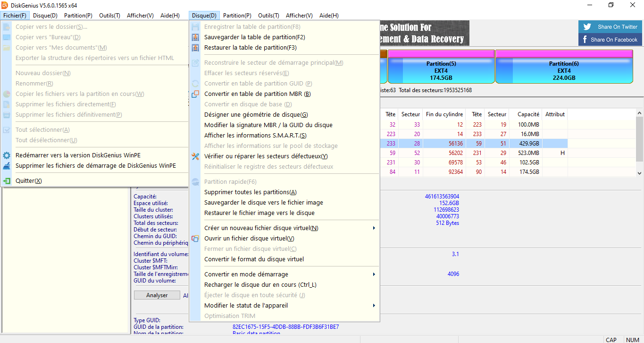The width and height of the screenshot is (644, 343).
Task: Click the Fin du cylindre column header
Action: (444, 114)
